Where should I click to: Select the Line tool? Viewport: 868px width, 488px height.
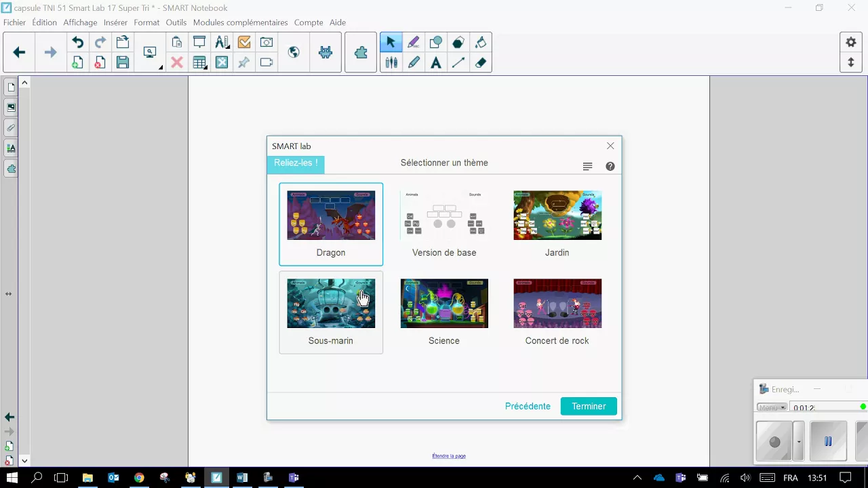tap(458, 62)
